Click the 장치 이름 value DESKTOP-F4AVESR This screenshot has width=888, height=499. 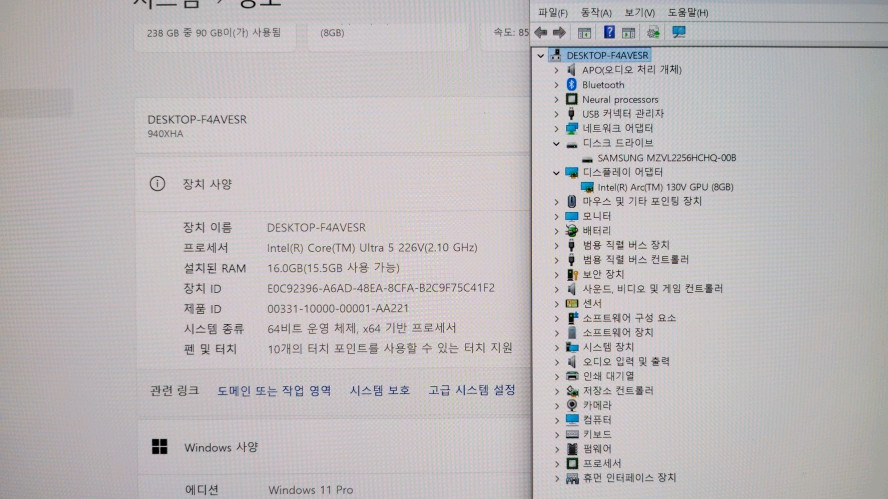[316, 227]
